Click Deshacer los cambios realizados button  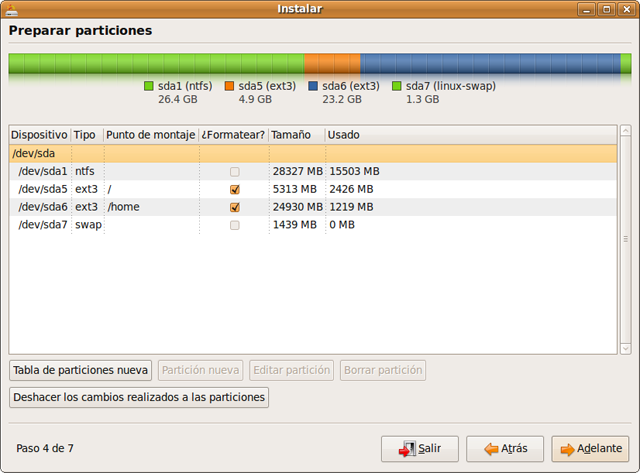[x=139, y=397]
